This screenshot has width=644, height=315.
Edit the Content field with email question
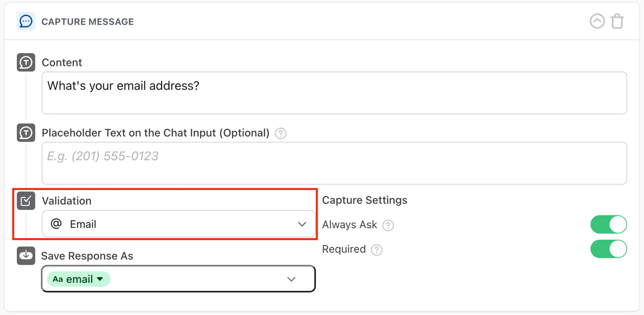point(334,93)
